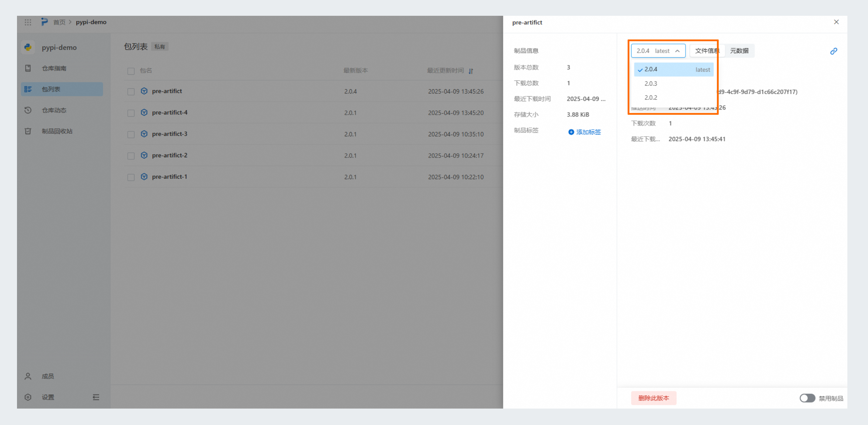
Task: Collapse sidebar using the bottom menu icon
Action: pos(96,397)
